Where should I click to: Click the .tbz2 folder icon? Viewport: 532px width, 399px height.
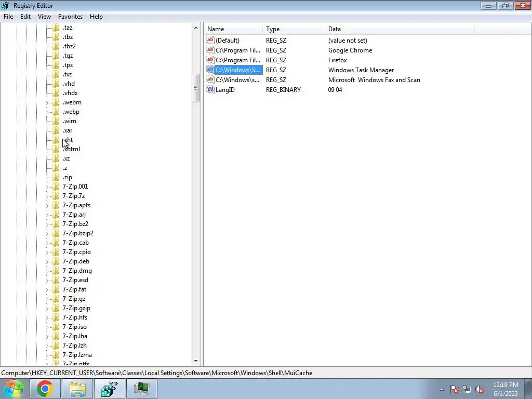click(56, 46)
